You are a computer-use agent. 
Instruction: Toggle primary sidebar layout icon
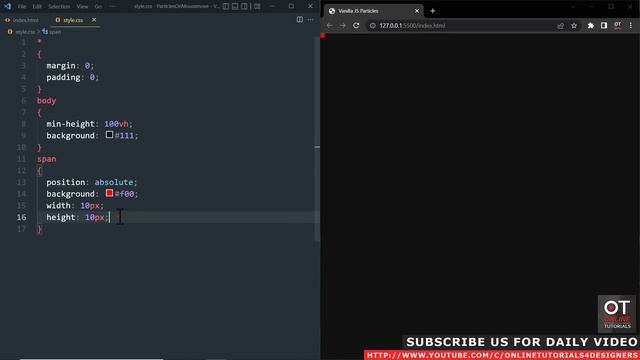tap(226, 6)
